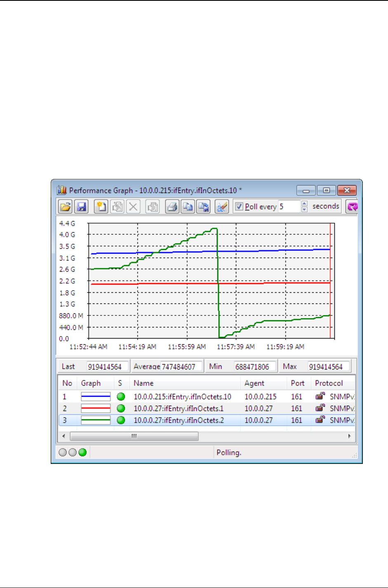Click the red line swatch in row 2
This screenshot has height=588, width=388.
[x=96, y=409]
